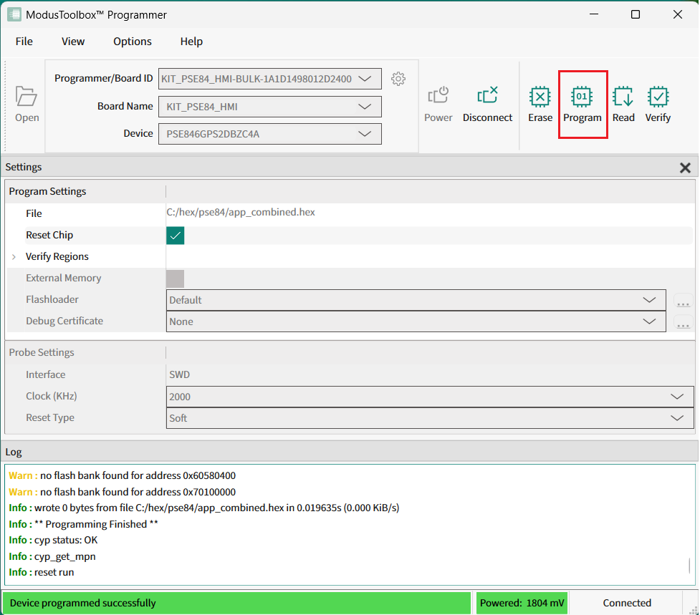Open the Reset Type dropdown
Viewport: 700px width, 615px height.
click(x=430, y=418)
